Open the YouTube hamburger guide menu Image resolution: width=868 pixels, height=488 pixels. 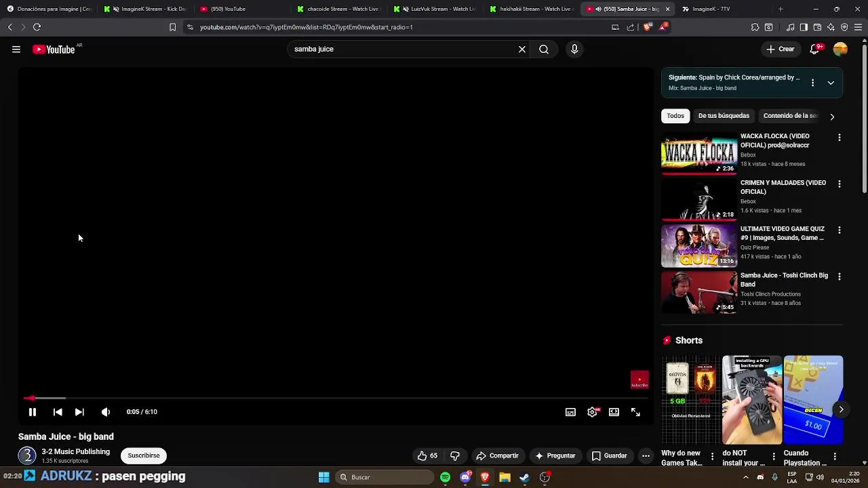point(16,49)
